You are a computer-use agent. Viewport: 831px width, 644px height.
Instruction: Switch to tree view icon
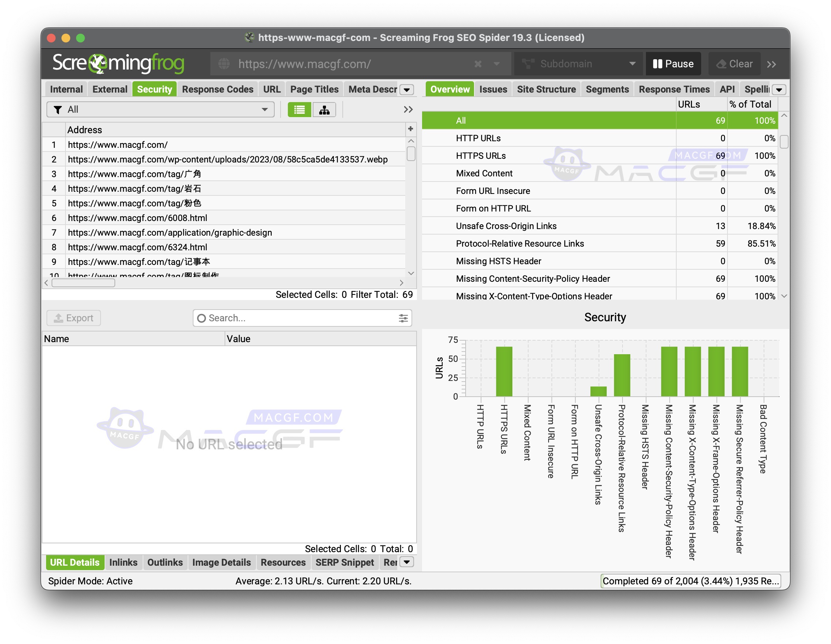point(324,110)
